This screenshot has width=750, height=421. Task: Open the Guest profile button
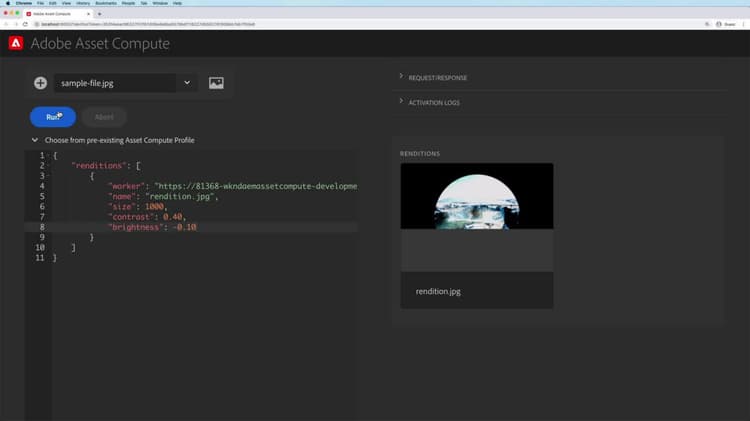[726, 24]
